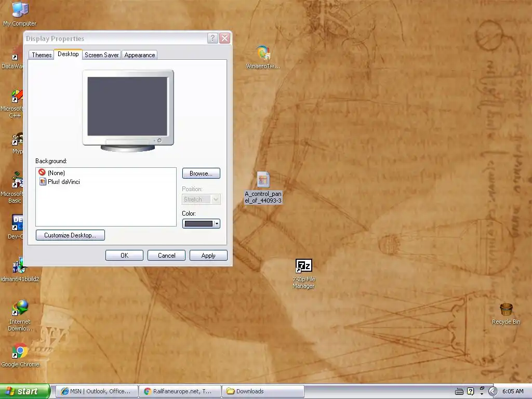Select the My Computer desktop icon
This screenshot has width=532, height=399.
[20, 14]
